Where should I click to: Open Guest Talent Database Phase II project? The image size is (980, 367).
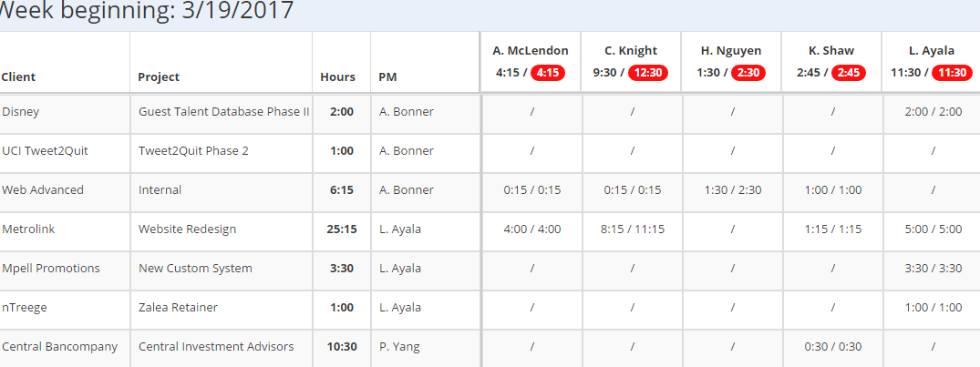point(224,112)
